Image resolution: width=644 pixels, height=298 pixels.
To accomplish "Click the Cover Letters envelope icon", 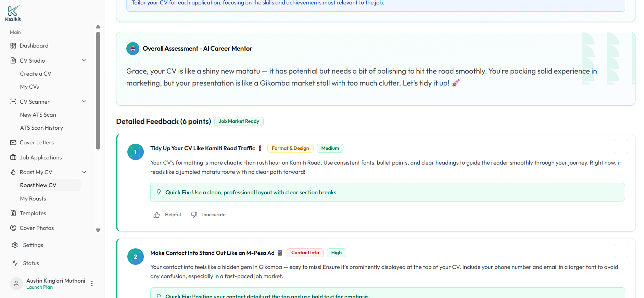I will coord(13,142).
